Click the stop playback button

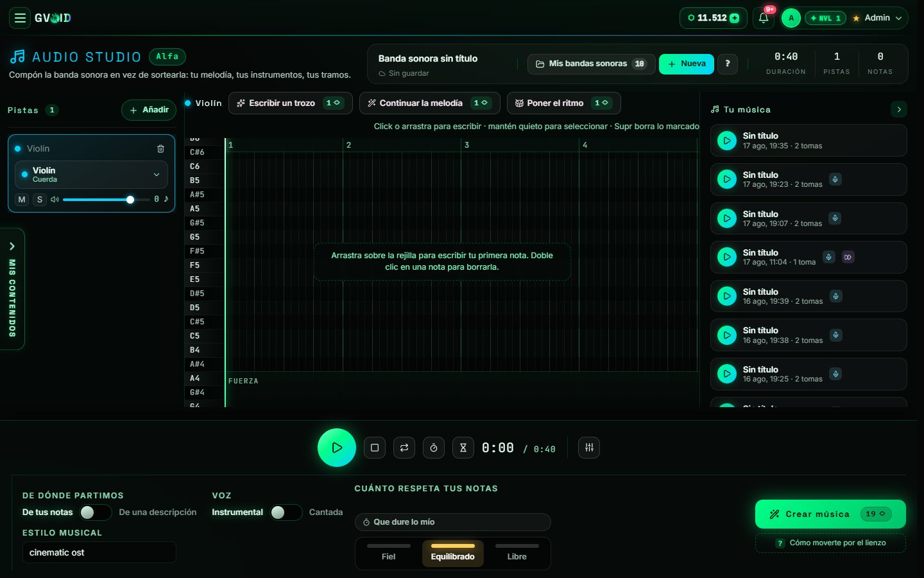(375, 448)
